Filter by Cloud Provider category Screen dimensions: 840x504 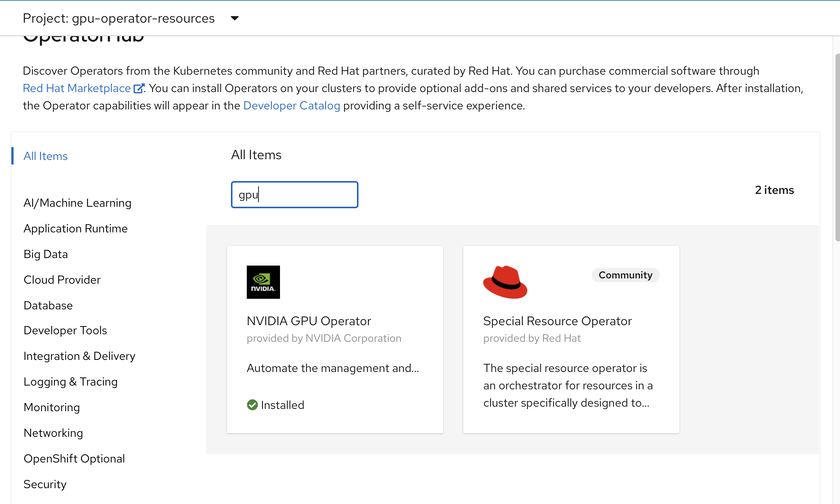click(62, 280)
